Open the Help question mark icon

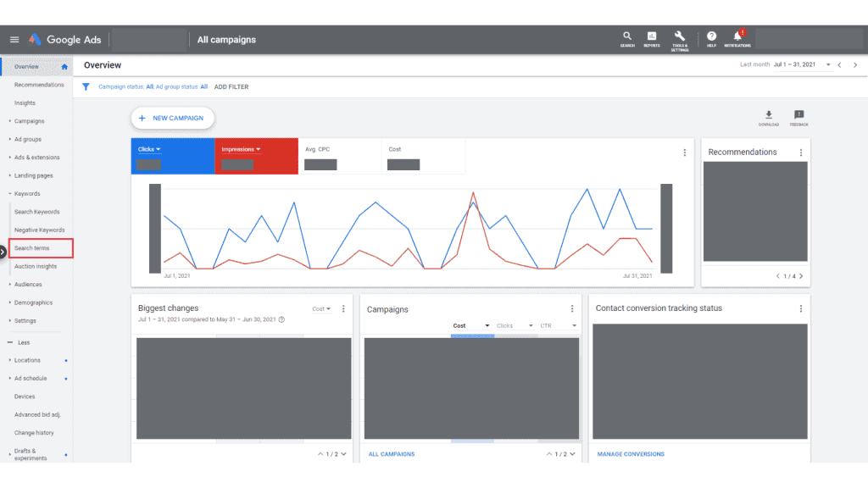(x=711, y=39)
